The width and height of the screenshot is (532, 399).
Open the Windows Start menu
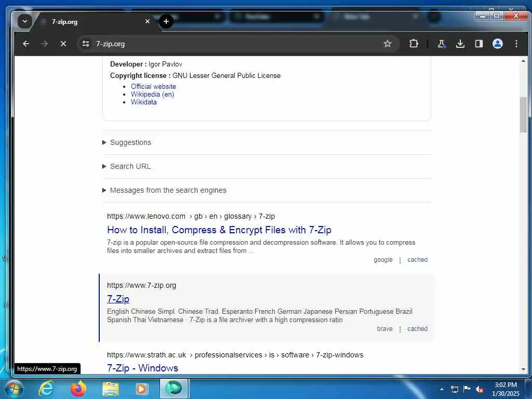[14, 389]
